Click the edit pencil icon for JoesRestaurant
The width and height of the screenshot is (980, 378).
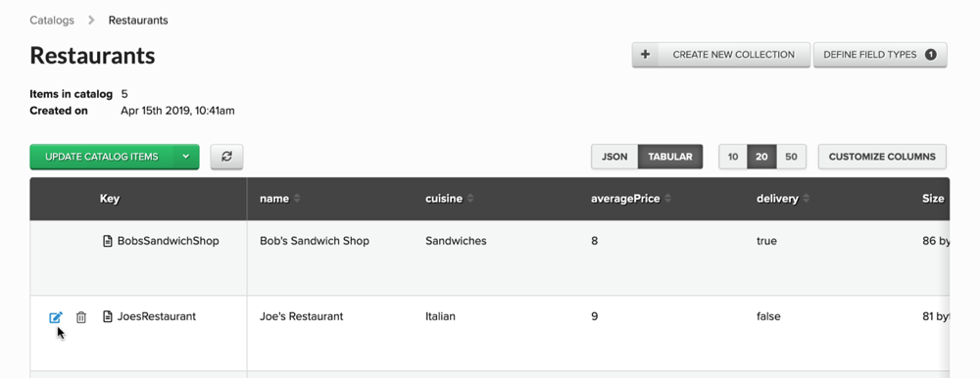click(x=56, y=317)
